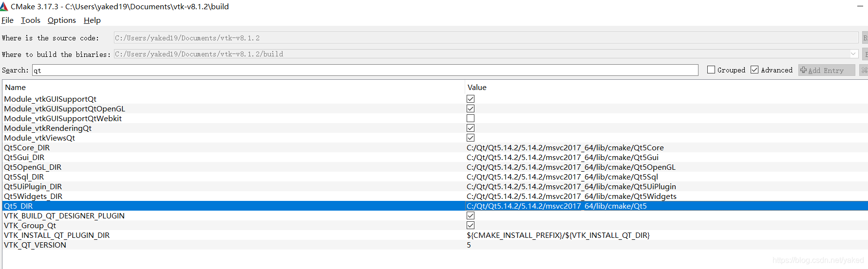
Task: Click the Qt5Widgets_DIR path value
Action: pos(571,197)
